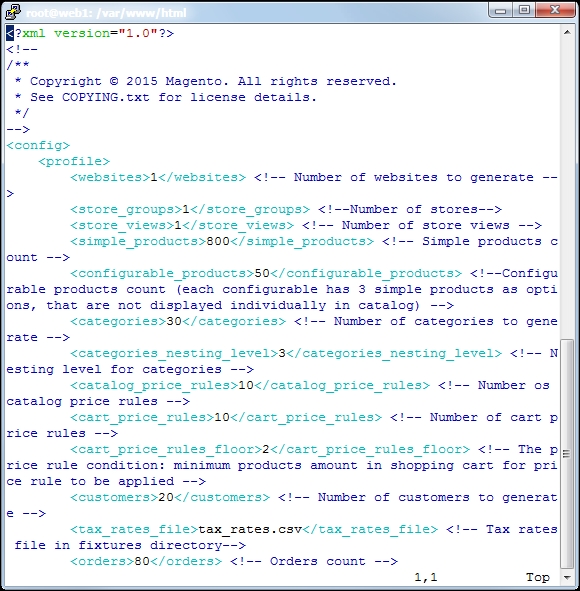
Task: Click the scrollbar up arrow
Action: pyautogui.click(x=567, y=32)
